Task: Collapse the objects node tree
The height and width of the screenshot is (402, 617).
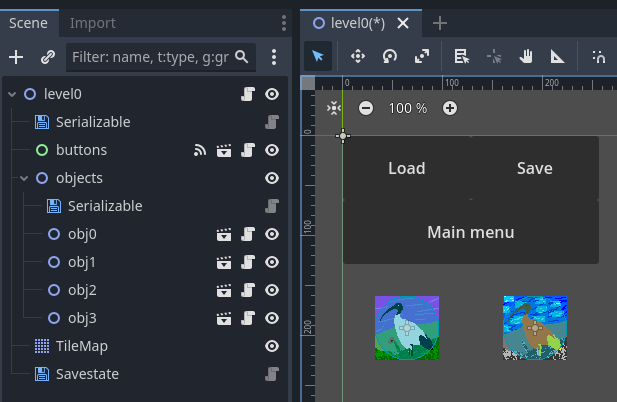Action: (x=24, y=178)
